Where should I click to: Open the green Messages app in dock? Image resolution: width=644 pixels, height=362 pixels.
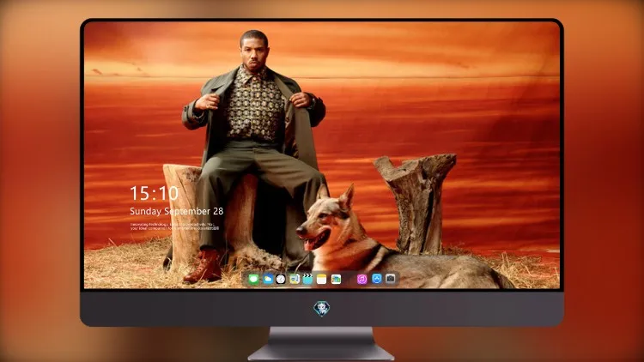[253, 280]
